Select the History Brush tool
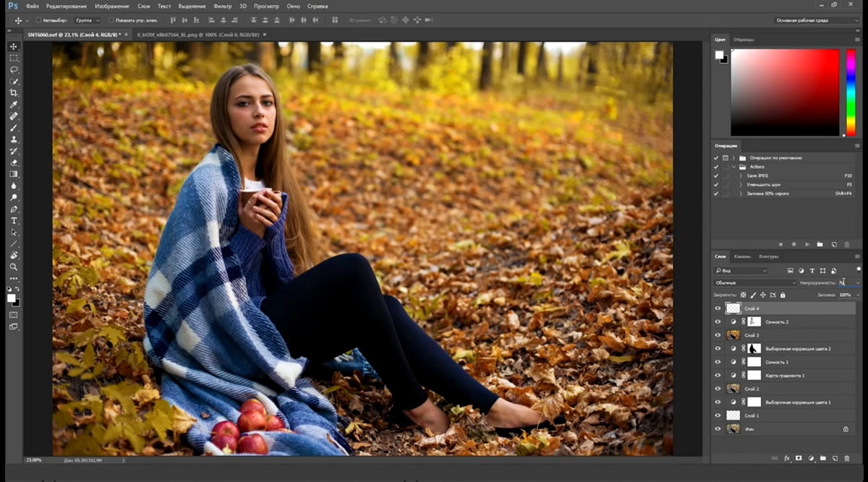The height and width of the screenshot is (482, 868). [x=14, y=151]
